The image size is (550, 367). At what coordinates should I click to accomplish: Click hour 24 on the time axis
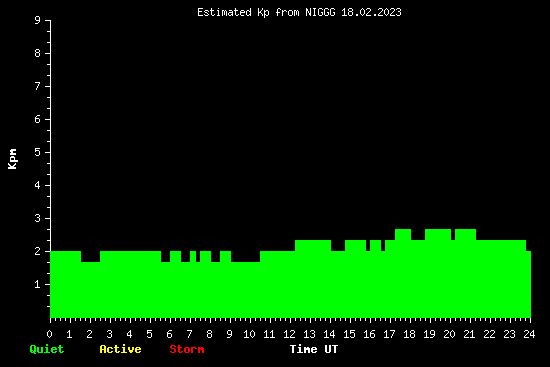coord(529,334)
